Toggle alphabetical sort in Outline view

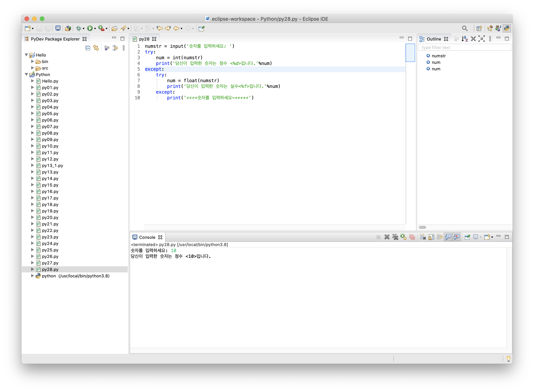465,39
